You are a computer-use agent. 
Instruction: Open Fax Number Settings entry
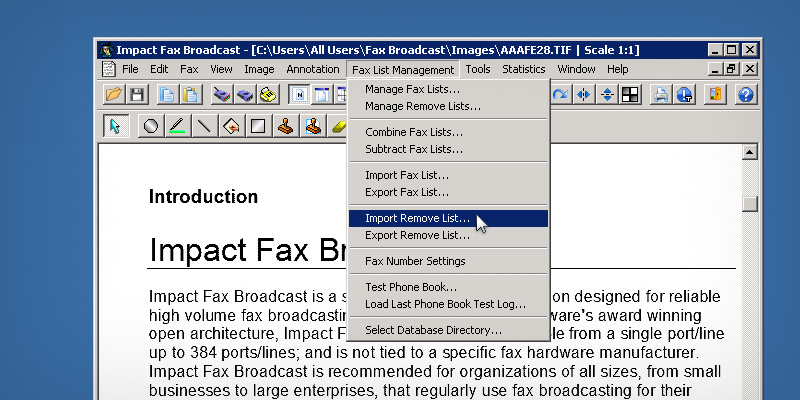point(415,261)
